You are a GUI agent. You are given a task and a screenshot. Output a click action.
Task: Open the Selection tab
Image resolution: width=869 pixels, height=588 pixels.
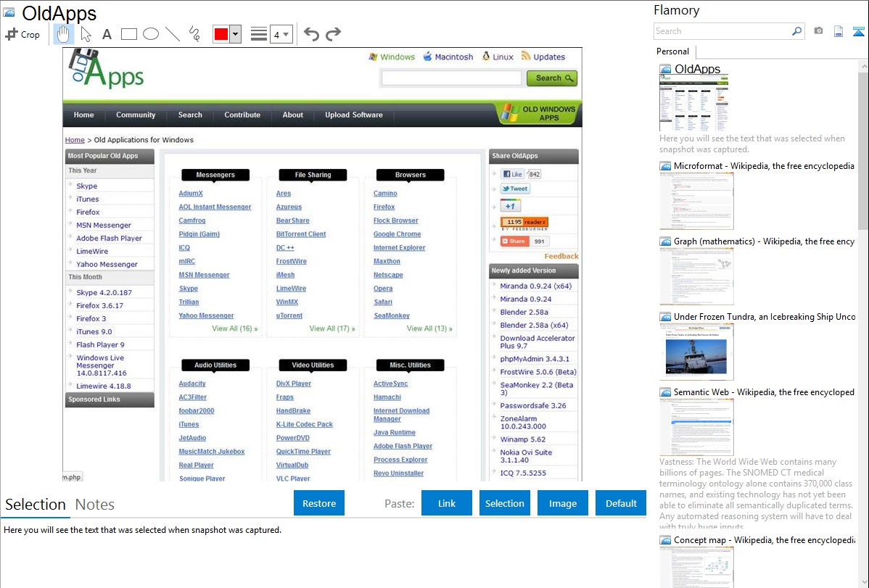pyautogui.click(x=36, y=505)
